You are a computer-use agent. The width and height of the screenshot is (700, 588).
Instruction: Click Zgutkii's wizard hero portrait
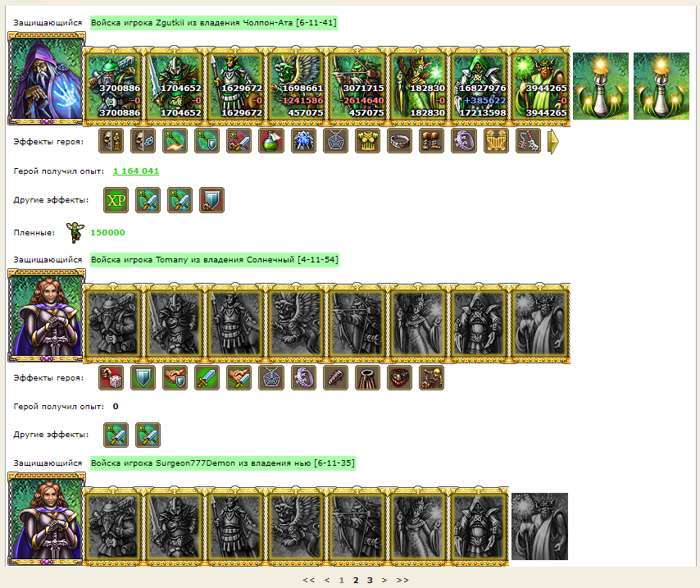[x=46, y=79]
